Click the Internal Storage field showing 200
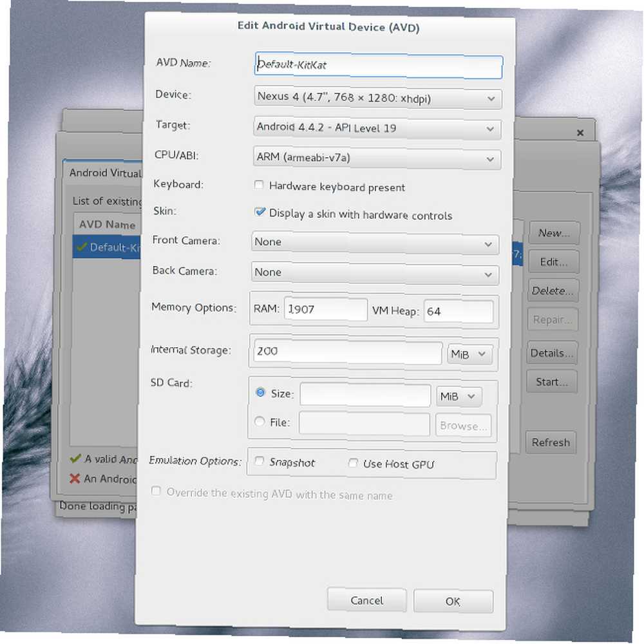This screenshot has height=644, width=644. tap(348, 352)
